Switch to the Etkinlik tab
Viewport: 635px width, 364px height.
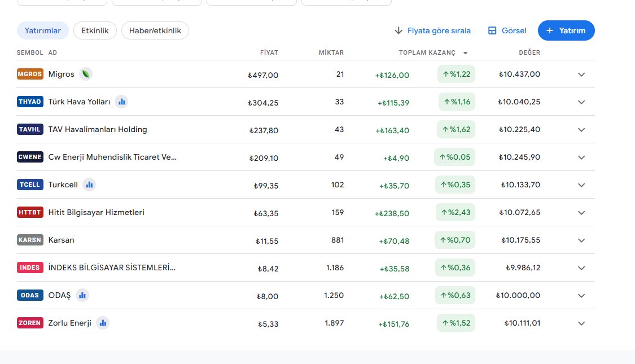pos(95,31)
